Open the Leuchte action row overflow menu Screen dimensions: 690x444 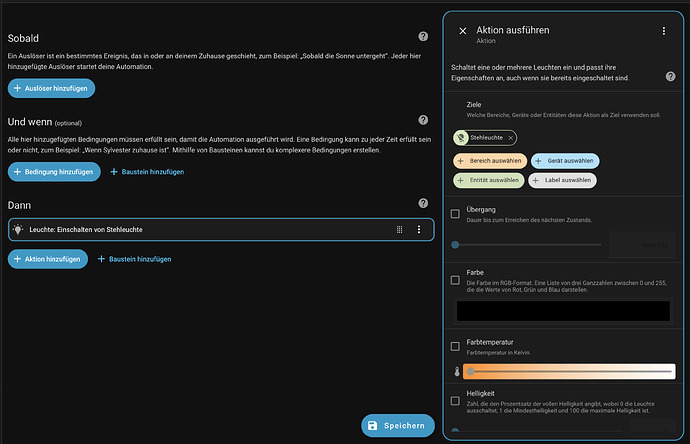419,229
